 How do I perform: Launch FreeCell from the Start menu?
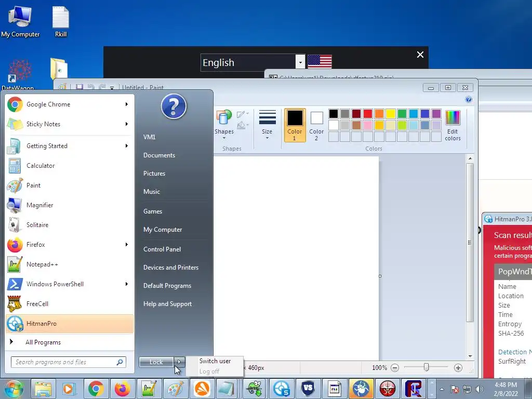70,303
